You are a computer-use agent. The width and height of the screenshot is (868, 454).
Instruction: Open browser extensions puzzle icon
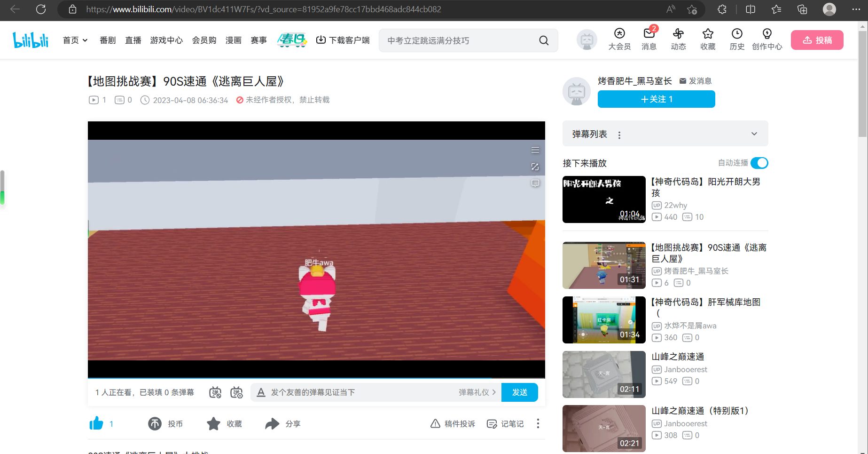point(722,9)
